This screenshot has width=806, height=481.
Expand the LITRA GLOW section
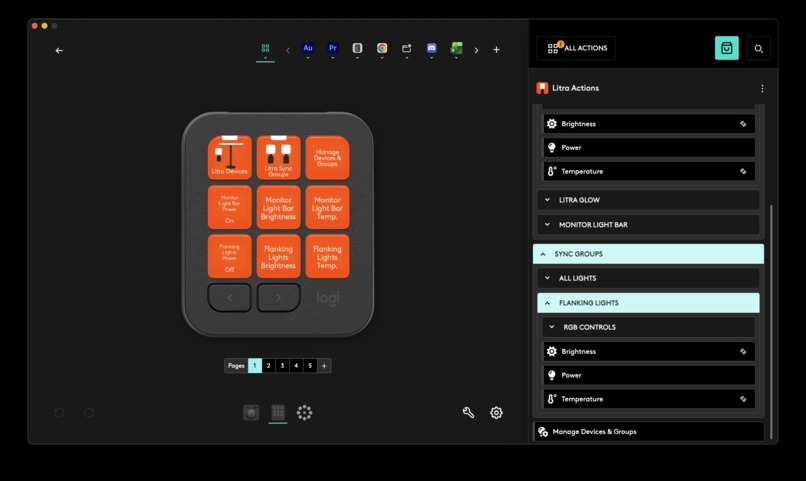(648, 200)
